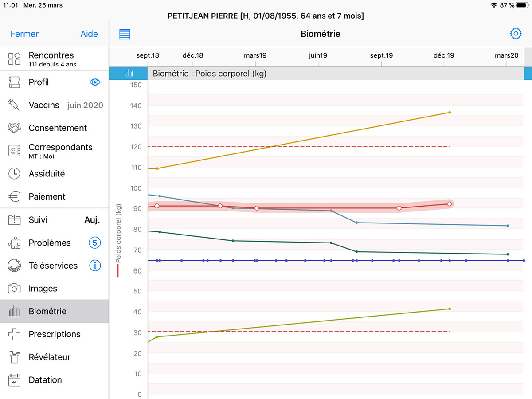The height and width of the screenshot is (399, 532).
Task: Open the Rencontres section
Action: (51, 59)
